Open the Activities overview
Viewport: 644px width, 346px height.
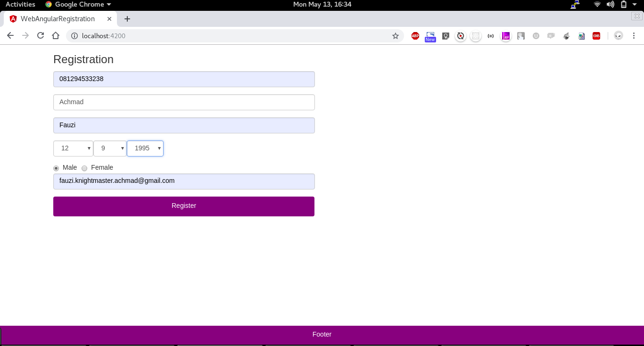[20, 4]
